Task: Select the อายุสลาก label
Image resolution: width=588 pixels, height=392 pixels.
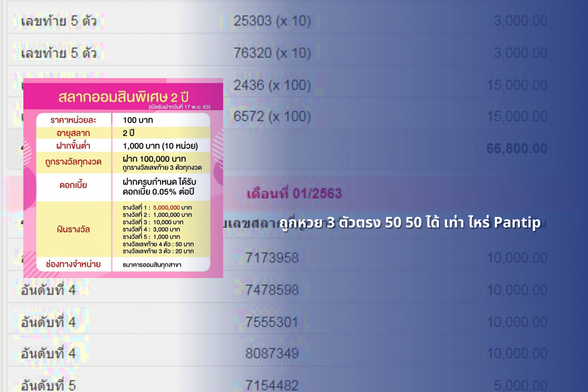Action: pos(73,133)
